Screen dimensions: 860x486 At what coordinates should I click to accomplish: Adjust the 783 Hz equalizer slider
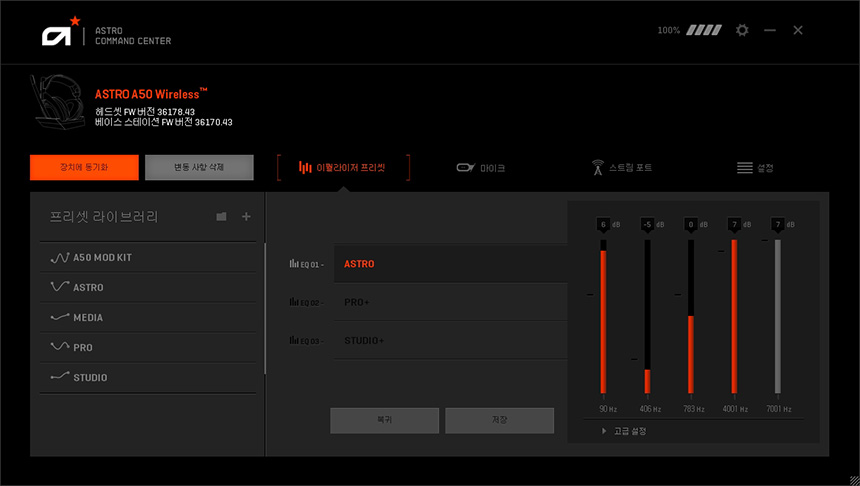click(691, 317)
